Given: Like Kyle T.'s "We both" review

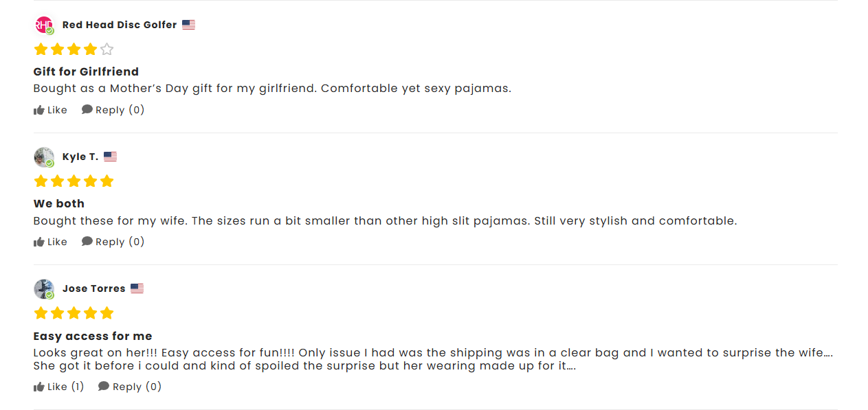Looking at the screenshot, I should tap(50, 242).
